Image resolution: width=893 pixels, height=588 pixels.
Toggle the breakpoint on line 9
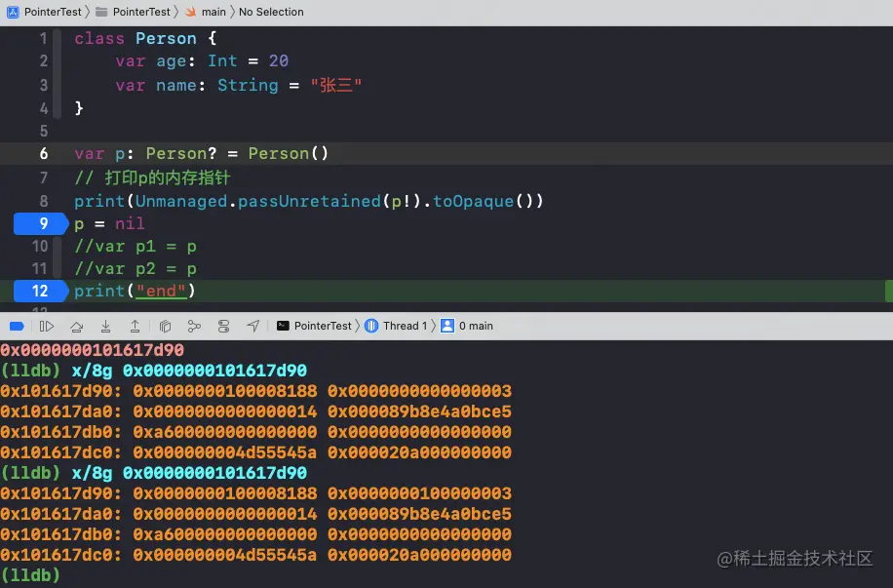coord(40,223)
